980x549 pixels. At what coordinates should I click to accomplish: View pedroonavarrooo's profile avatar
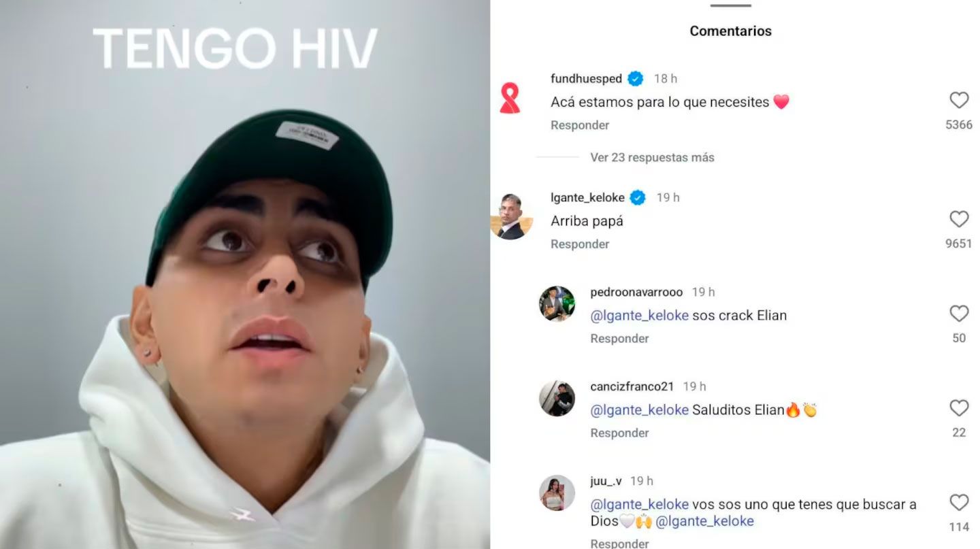point(557,303)
